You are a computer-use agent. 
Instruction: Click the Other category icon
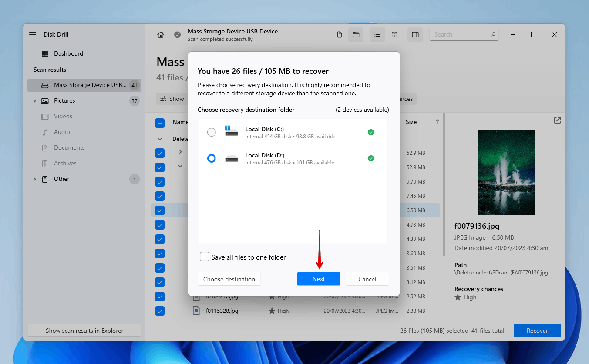click(x=45, y=179)
